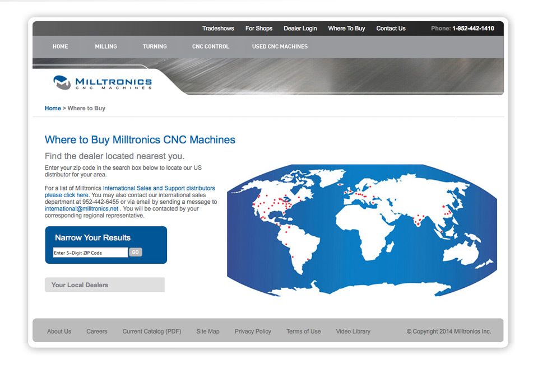538x392 pixels.
Task: Click the Home breadcrumb link
Action: point(53,109)
